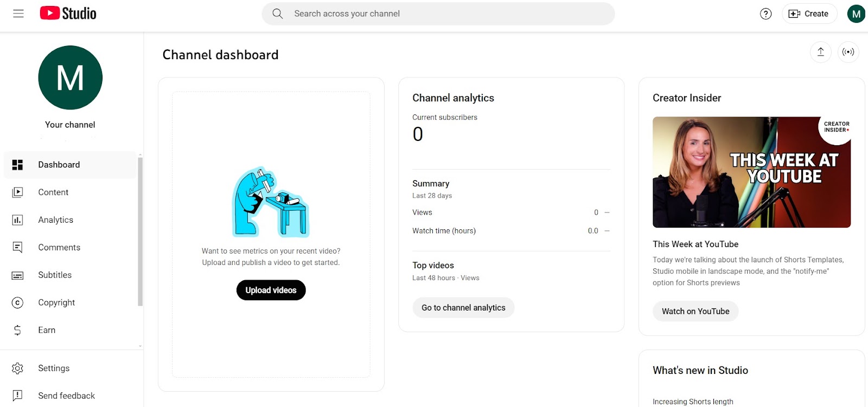Select Dashboard in the sidebar

click(x=71, y=165)
